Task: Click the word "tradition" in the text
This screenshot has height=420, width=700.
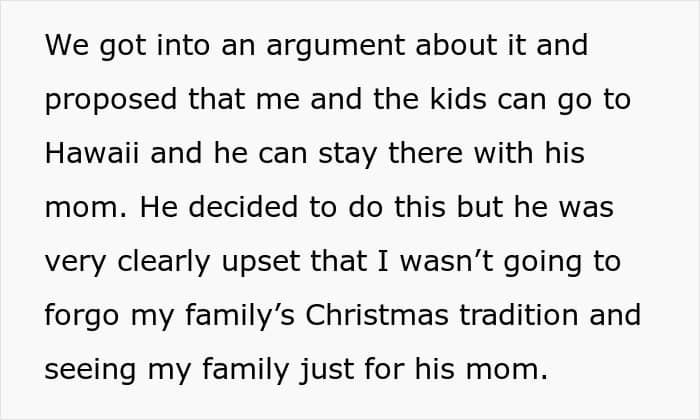Action: point(519,315)
